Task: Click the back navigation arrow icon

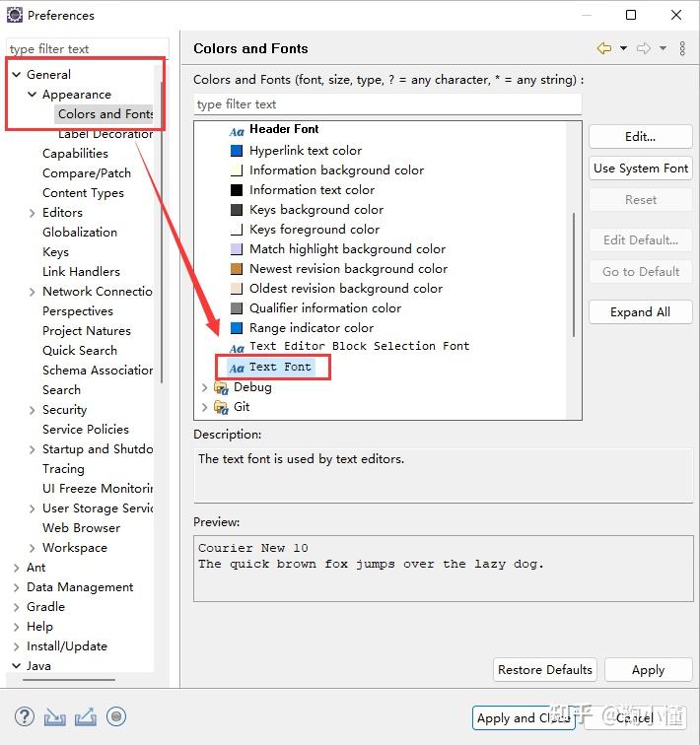Action: [x=604, y=48]
